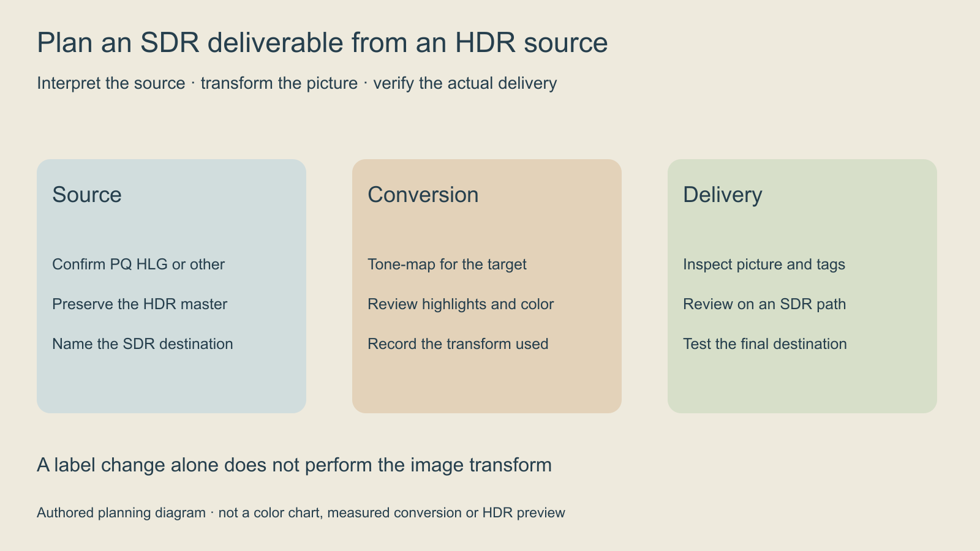The height and width of the screenshot is (551, 980).
Task: Click the footer 'Authored planning diagram' disclaimer
Action: (301, 512)
